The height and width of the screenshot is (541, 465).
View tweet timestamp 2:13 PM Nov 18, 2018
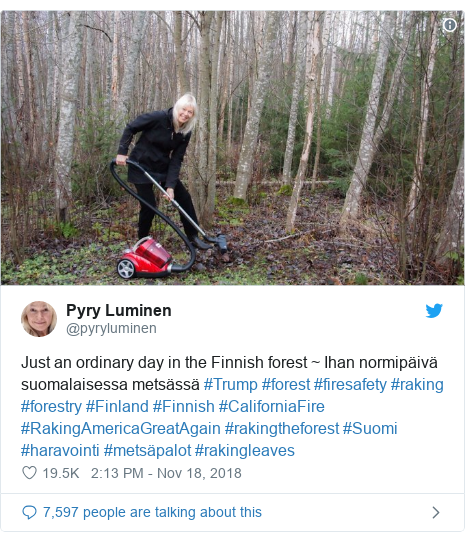[166, 473]
